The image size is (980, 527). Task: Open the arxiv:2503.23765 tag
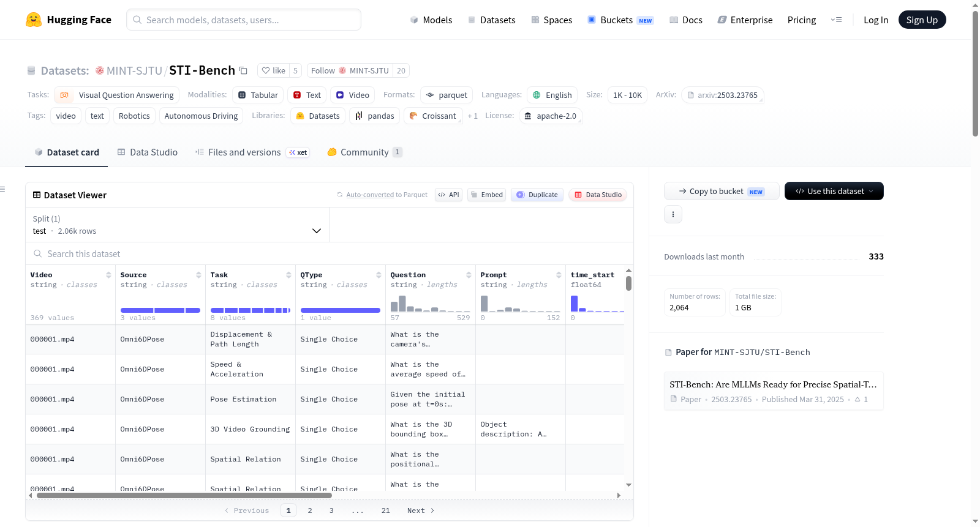[722, 95]
